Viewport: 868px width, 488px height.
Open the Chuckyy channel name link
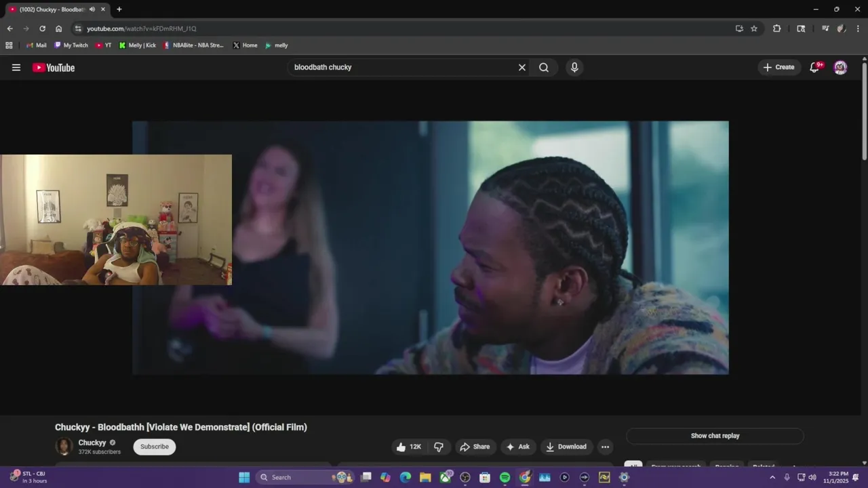coord(92,443)
